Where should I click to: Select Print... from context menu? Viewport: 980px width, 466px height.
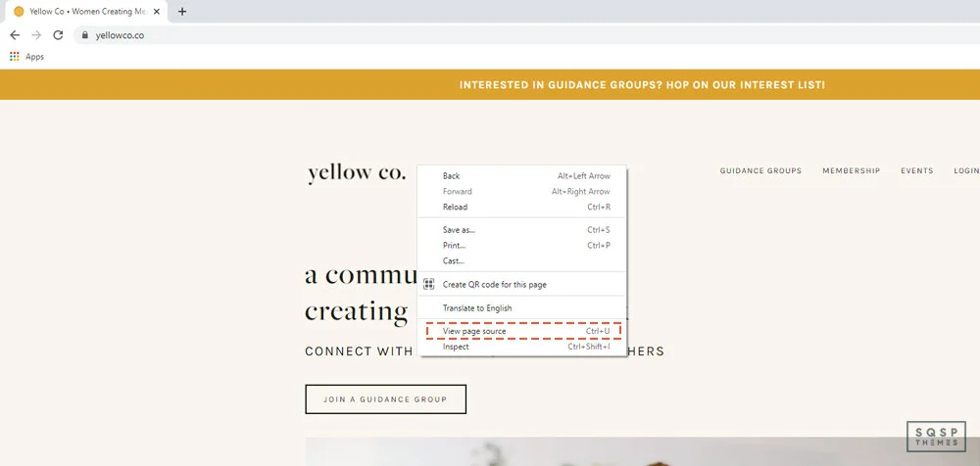522,246
